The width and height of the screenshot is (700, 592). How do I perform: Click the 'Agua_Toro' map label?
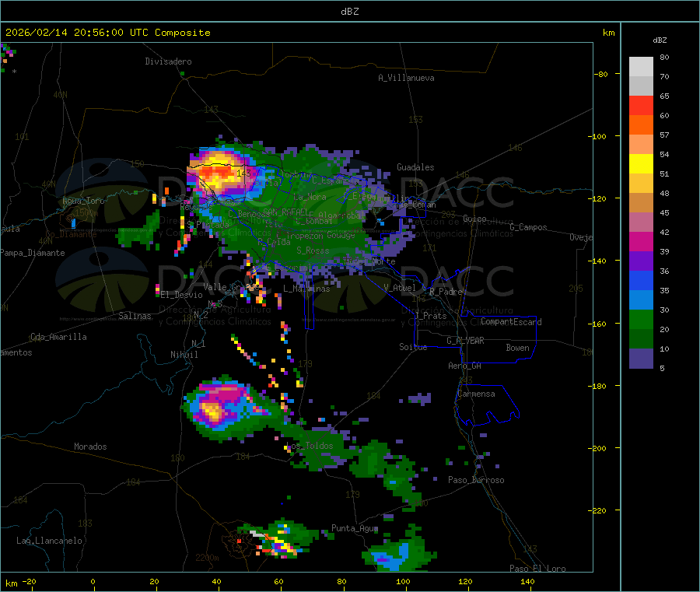83,201
